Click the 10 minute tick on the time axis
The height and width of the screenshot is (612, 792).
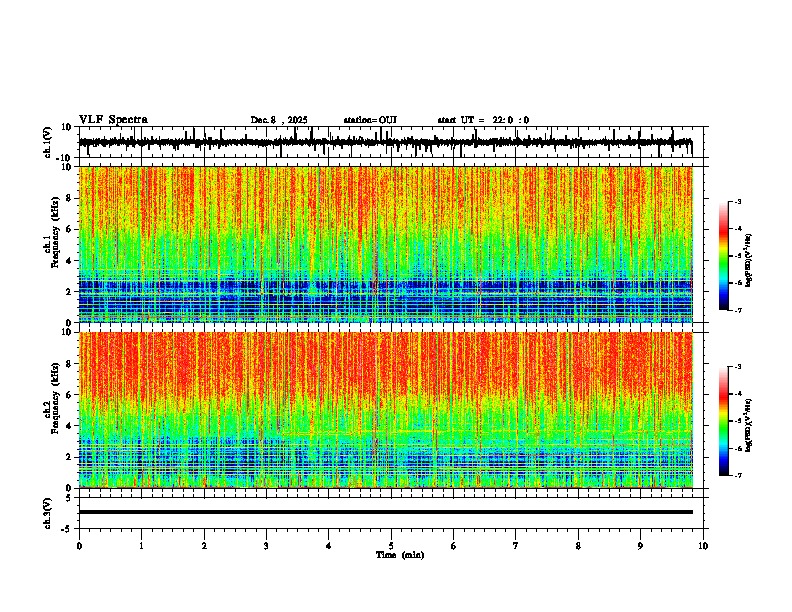(703, 546)
